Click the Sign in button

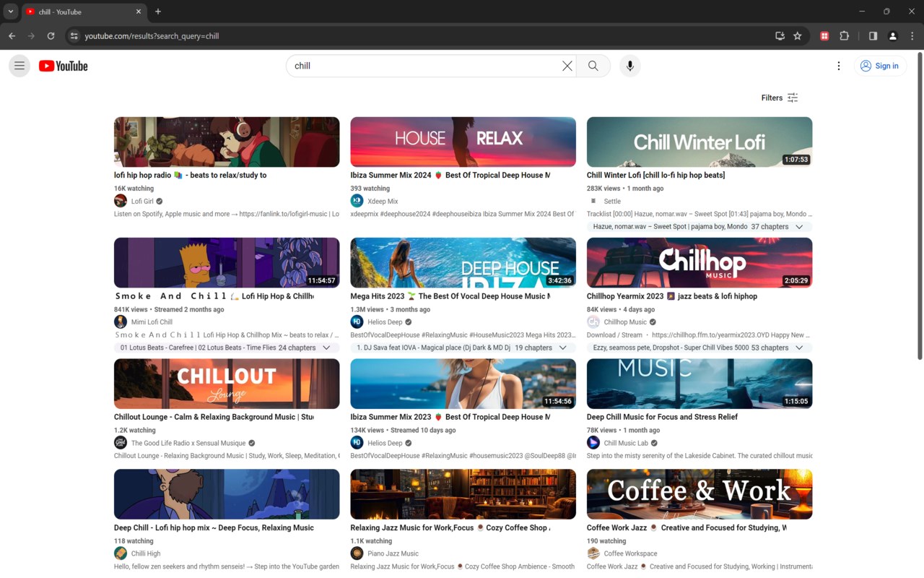(880, 66)
